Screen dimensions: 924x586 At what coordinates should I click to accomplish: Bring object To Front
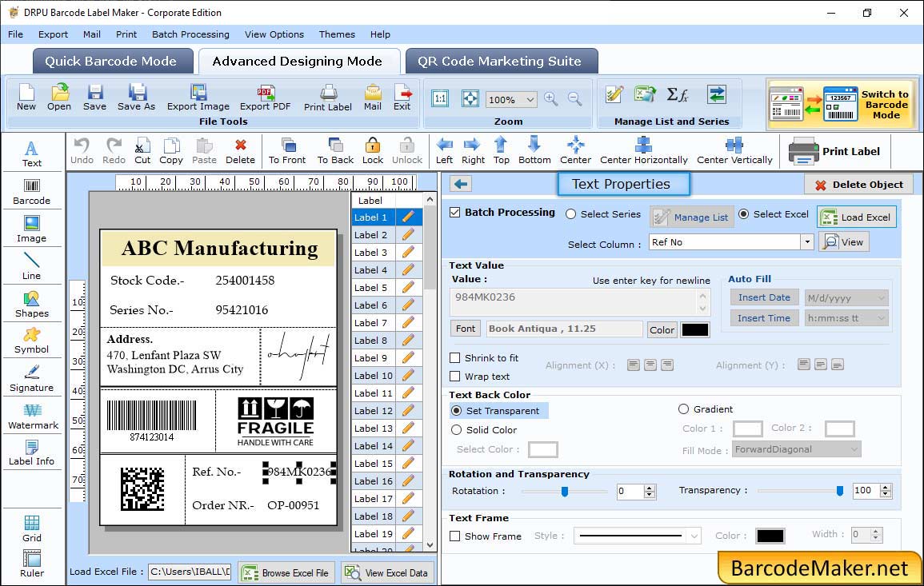point(287,151)
